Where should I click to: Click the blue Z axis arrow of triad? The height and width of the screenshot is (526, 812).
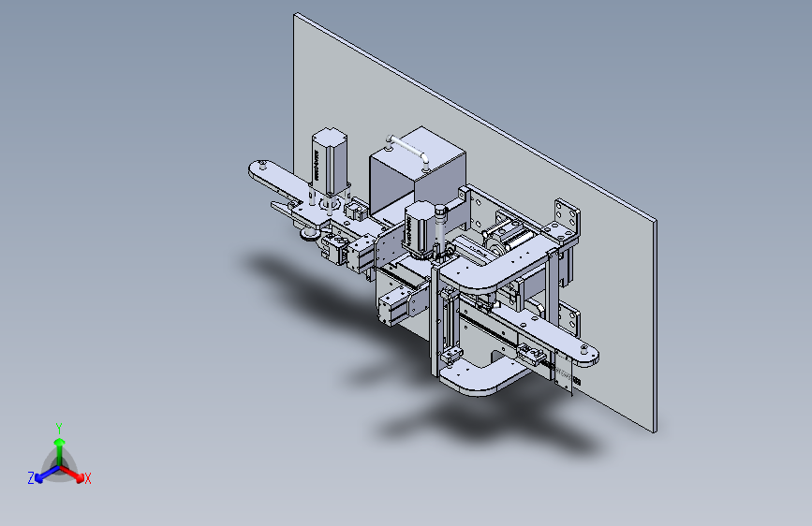click(x=46, y=475)
